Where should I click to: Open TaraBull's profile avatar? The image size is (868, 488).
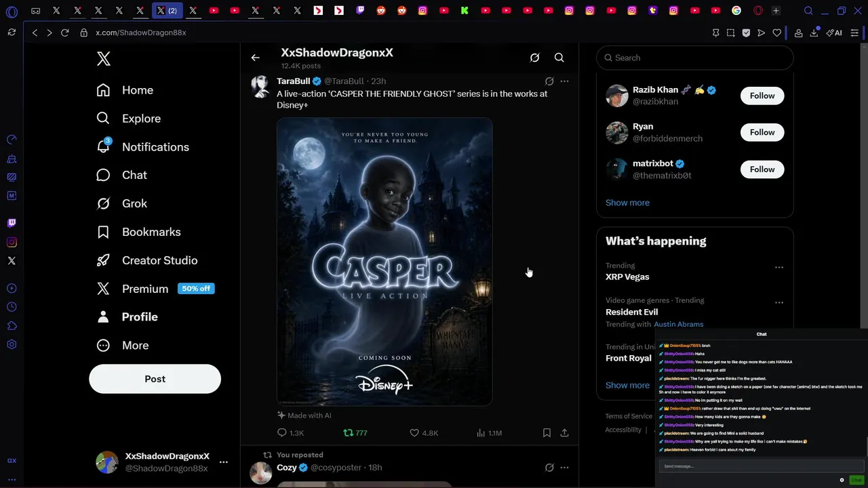coord(261,86)
